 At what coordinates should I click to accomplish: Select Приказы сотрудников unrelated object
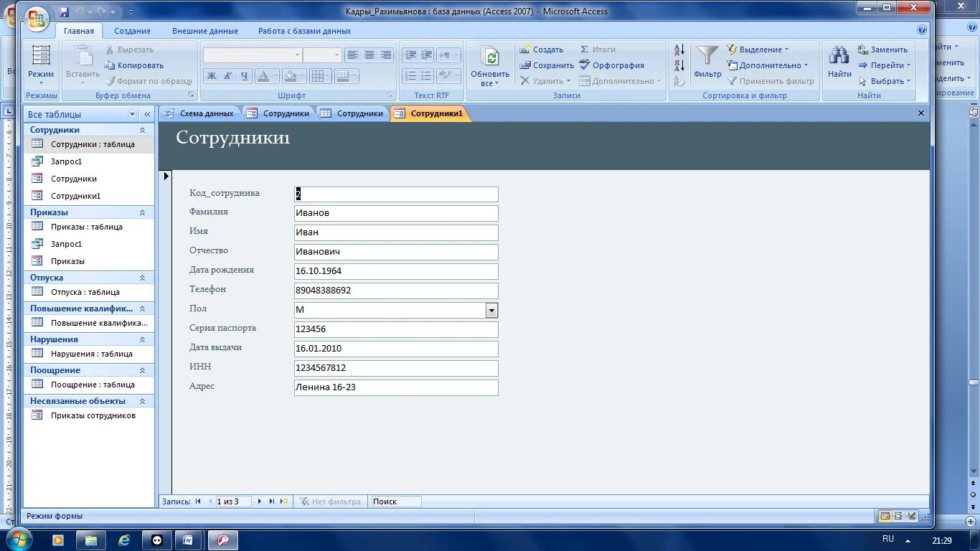click(x=89, y=415)
